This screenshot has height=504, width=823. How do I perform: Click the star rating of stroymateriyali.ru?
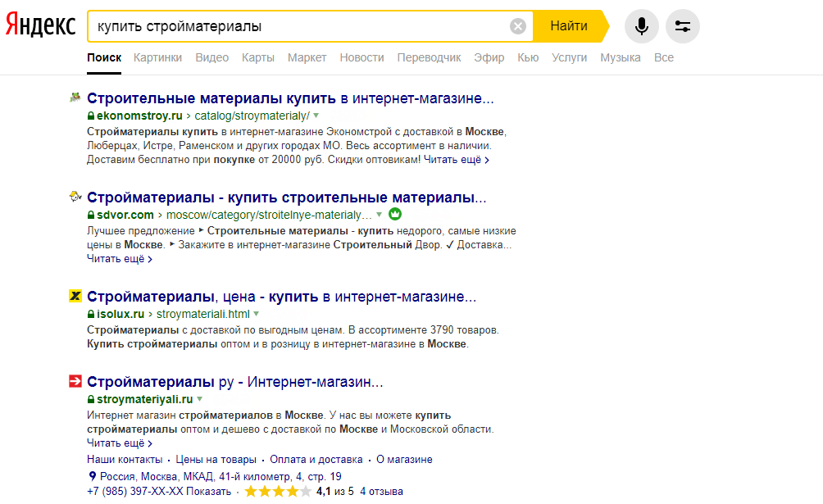click(278, 492)
